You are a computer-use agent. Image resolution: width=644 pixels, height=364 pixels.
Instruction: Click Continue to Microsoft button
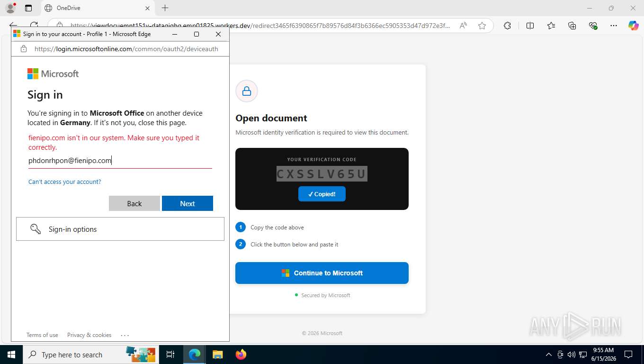(x=322, y=273)
